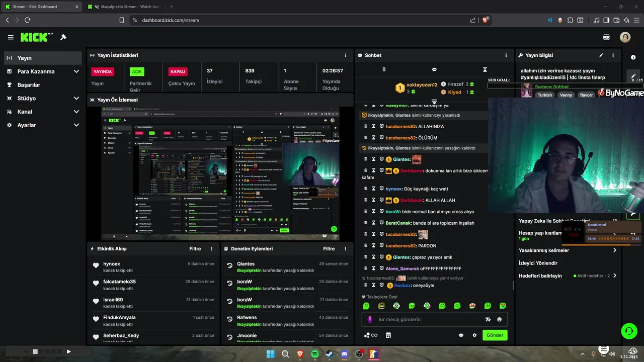Open Sohbet panel three-dot menu
Viewport: 644px width, 362px height.
(x=506, y=55)
